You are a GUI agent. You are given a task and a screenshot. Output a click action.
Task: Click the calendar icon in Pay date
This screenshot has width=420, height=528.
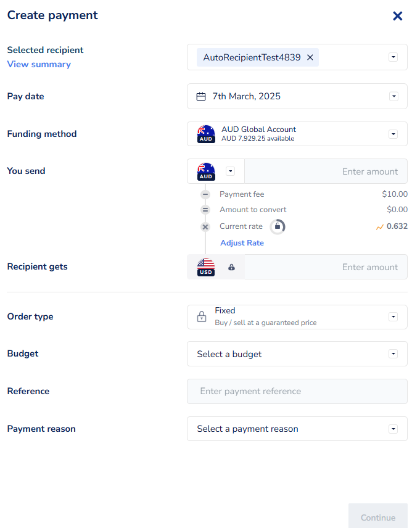point(201,96)
